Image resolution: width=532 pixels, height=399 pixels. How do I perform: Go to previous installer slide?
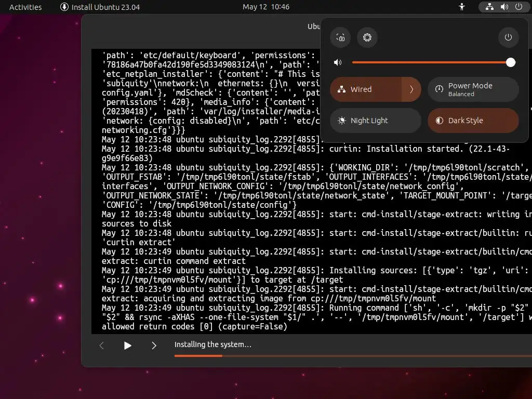click(101, 345)
